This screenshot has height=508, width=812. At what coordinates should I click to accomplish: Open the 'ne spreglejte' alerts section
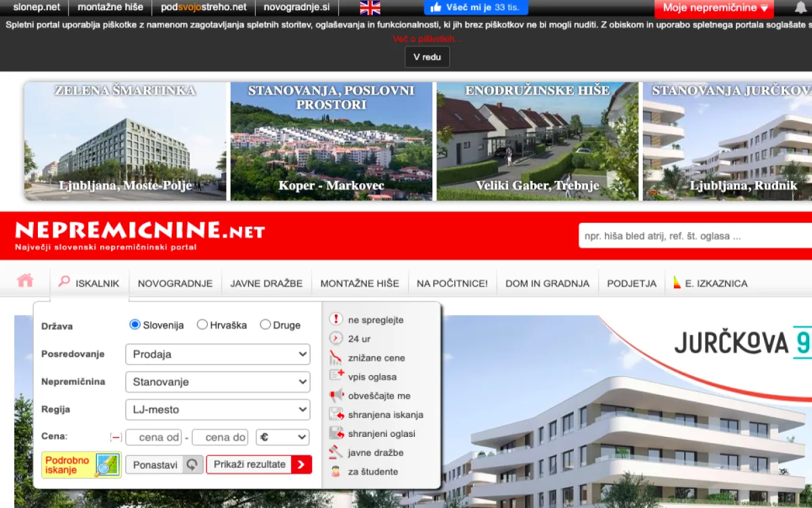[x=376, y=320]
